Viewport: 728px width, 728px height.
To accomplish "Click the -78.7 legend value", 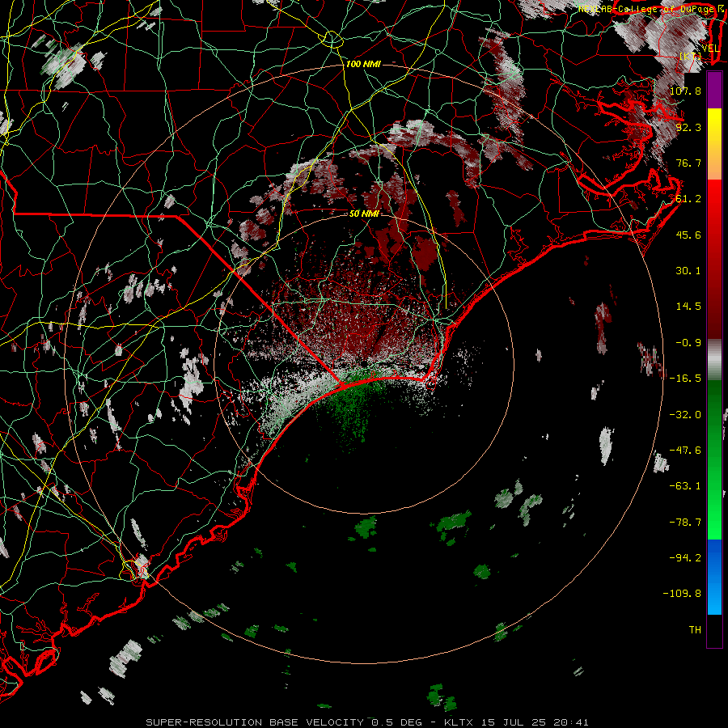I will [685, 523].
